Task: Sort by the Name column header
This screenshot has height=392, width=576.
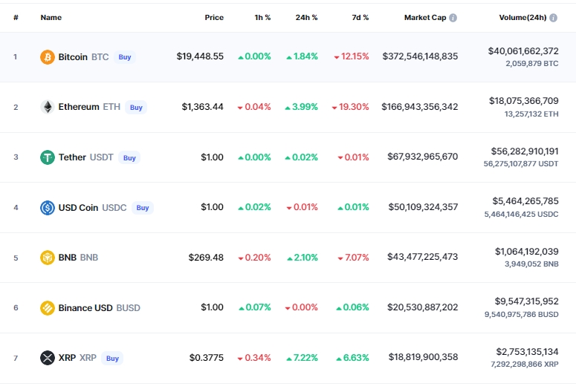Action: click(x=51, y=18)
